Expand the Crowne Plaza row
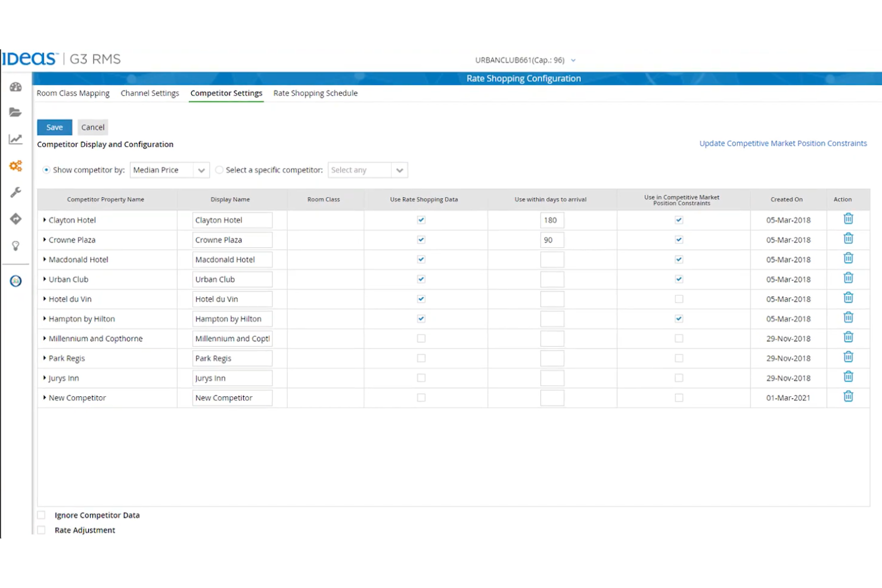 click(45, 239)
